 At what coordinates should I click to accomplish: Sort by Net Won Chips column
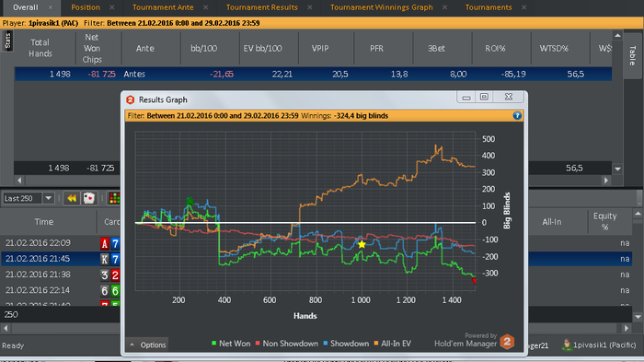[x=92, y=48]
